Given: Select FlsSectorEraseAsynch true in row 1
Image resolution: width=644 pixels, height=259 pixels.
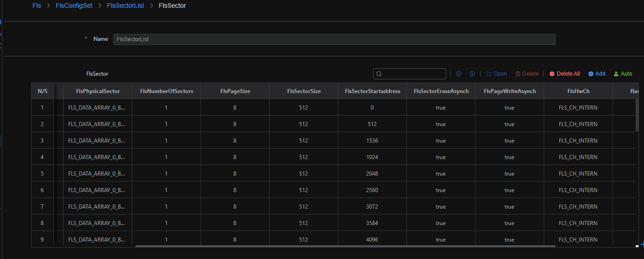Looking at the screenshot, I should tap(440, 108).
